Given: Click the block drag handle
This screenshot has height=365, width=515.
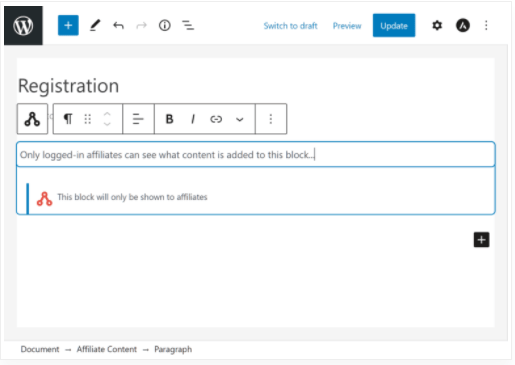Looking at the screenshot, I should pyautogui.click(x=88, y=119).
